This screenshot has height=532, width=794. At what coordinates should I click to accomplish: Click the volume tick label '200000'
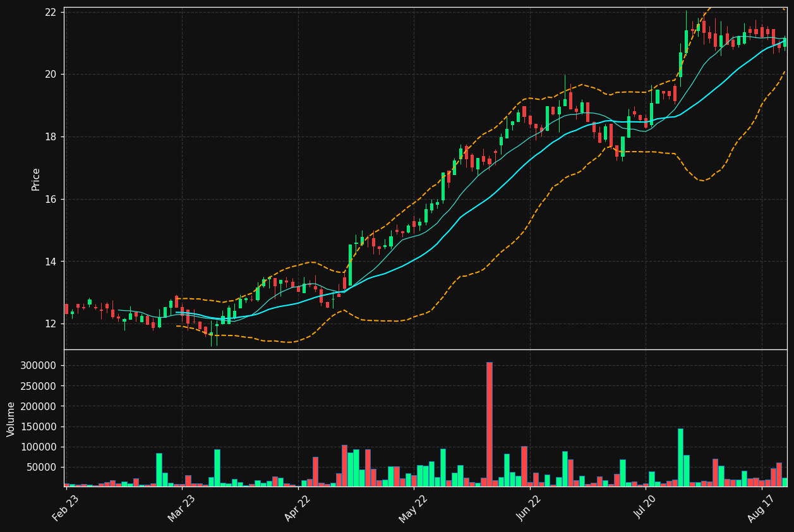(x=39, y=406)
